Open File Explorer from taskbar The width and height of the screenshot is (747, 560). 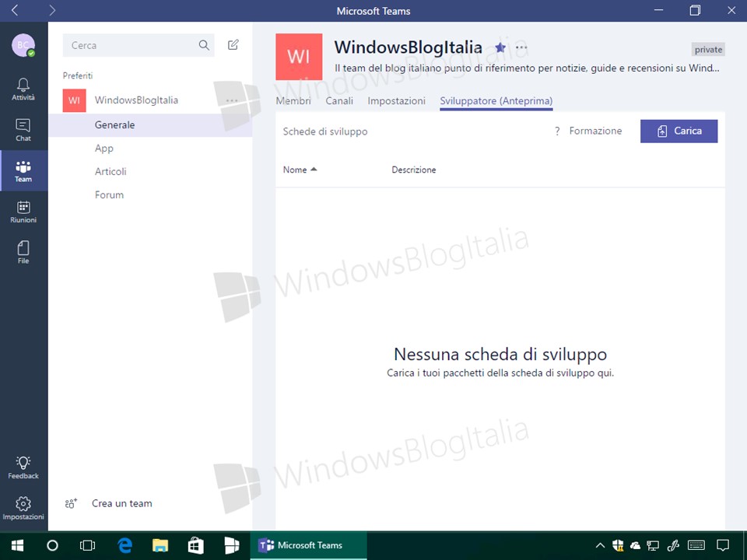coord(160,545)
